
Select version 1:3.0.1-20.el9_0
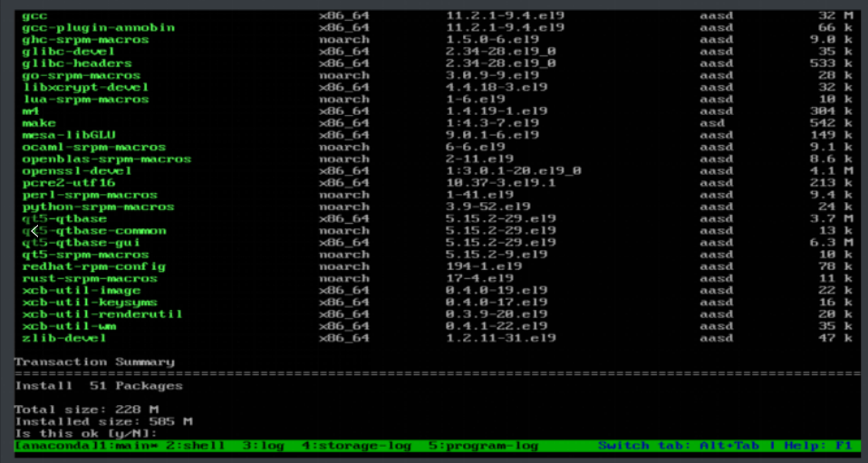514,171
